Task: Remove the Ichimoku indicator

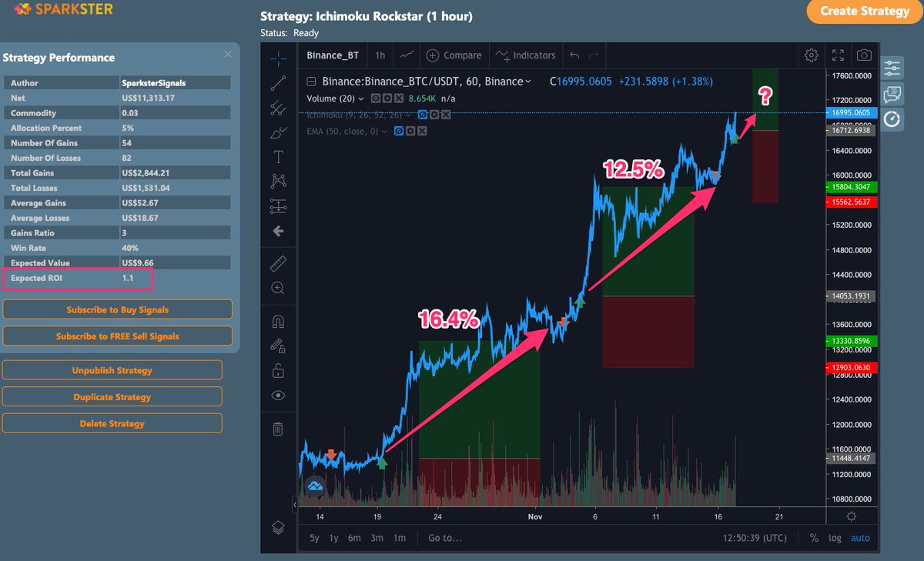Action: [x=445, y=115]
